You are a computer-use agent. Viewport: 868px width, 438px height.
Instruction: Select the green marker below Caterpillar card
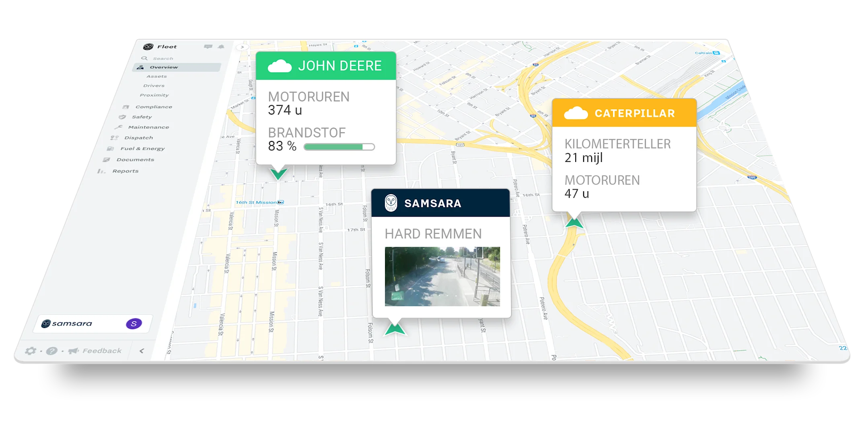coord(574,222)
